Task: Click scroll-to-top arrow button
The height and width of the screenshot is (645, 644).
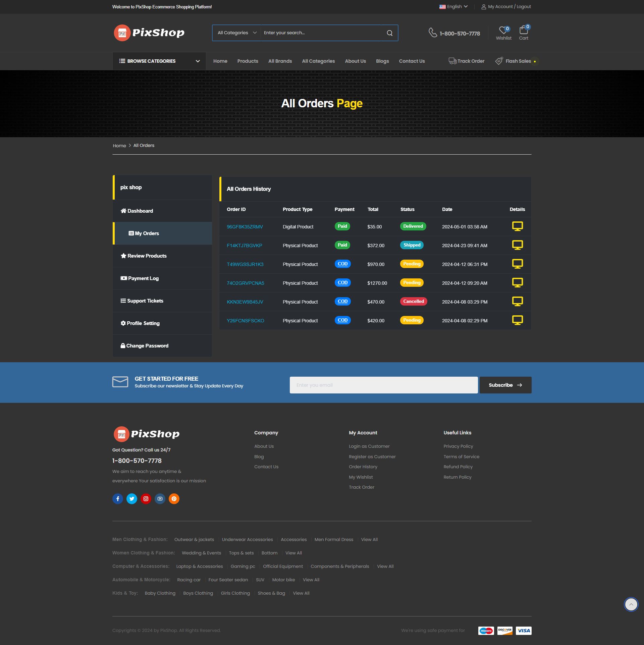Action: tap(631, 604)
